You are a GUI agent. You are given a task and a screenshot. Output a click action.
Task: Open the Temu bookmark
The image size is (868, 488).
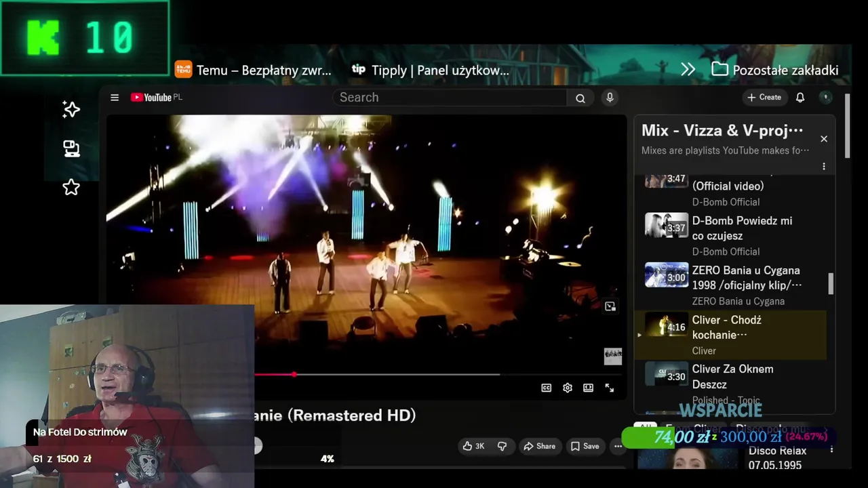(253, 70)
